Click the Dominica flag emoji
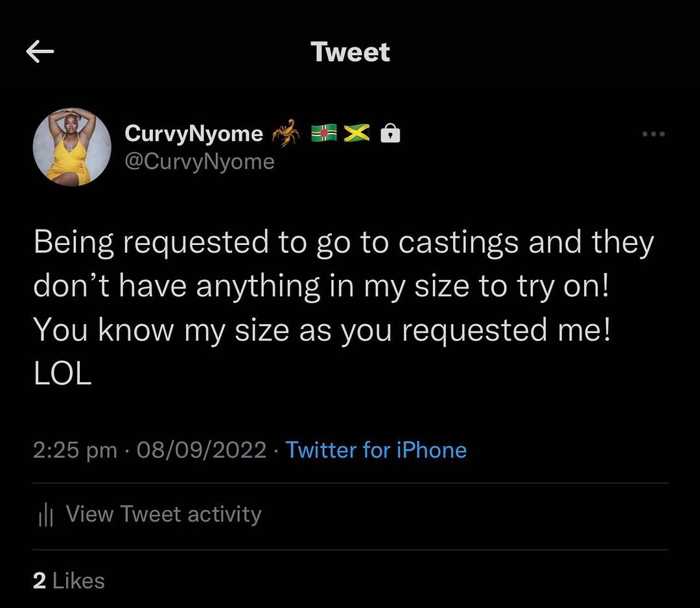Image resolution: width=700 pixels, height=608 pixels. (324, 134)
